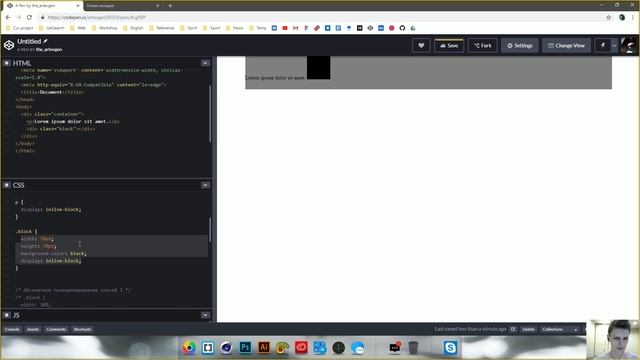640x360 pixels.
Task: Click the the_artevgen author link
Action: [x=49, y=49]
